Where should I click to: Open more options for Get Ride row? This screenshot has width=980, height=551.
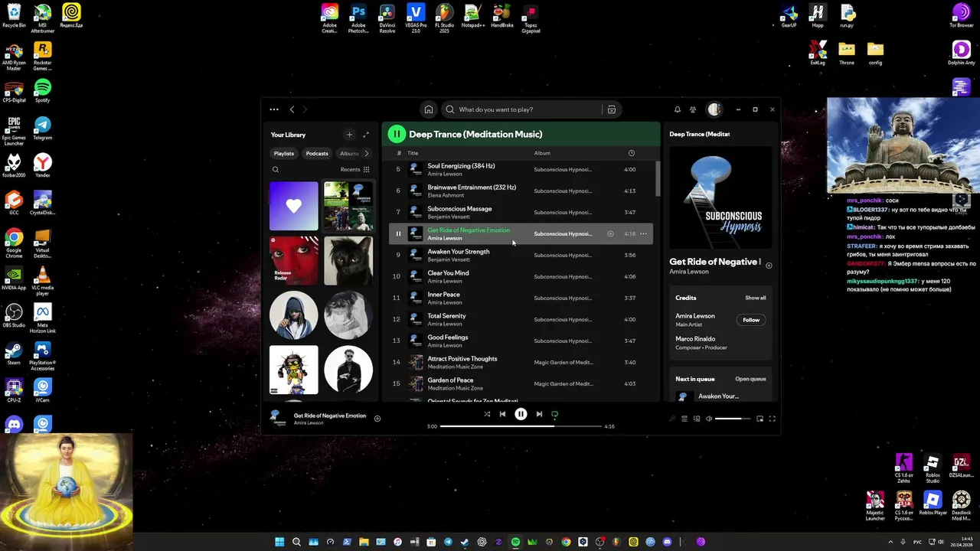tap(643, 233)
